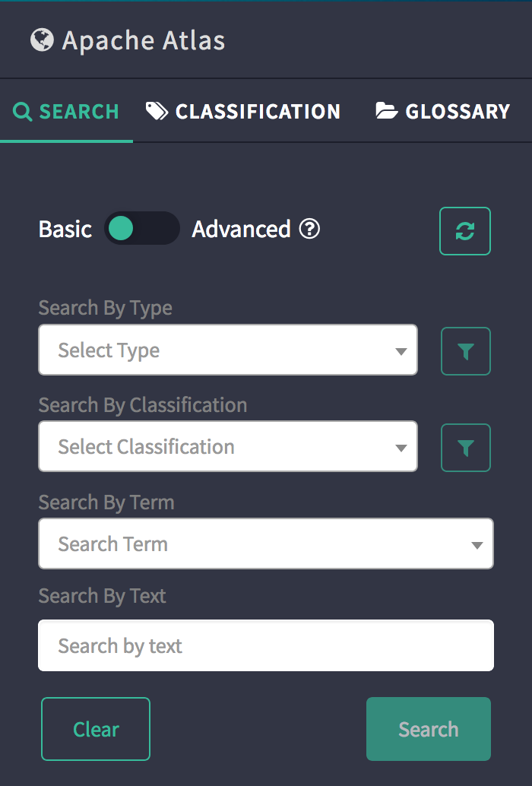Click the Apache Atlas globe logo icon
Image resolution: width=532 pixels, height=786 pixels.
[x=42, y=40]
